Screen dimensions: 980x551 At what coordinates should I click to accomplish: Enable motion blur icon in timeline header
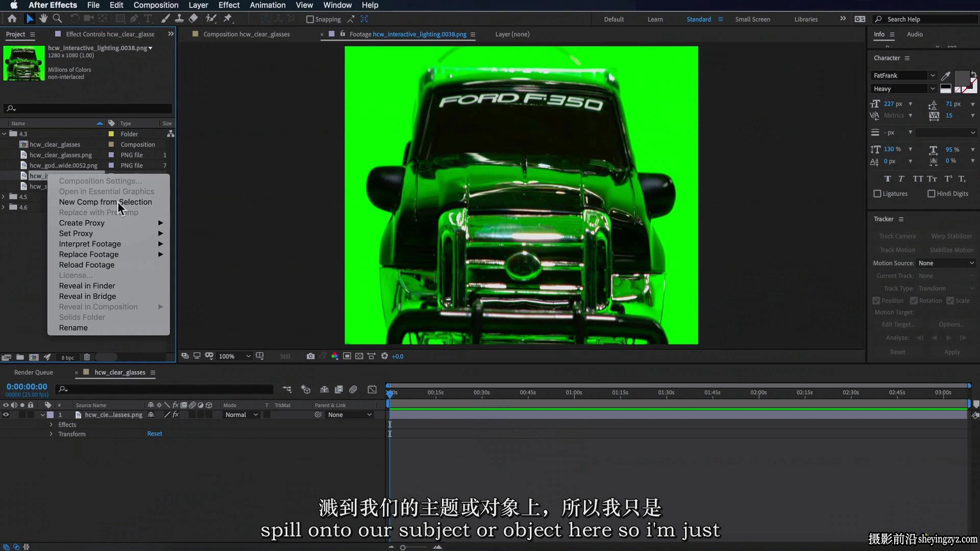pos(353,389)
